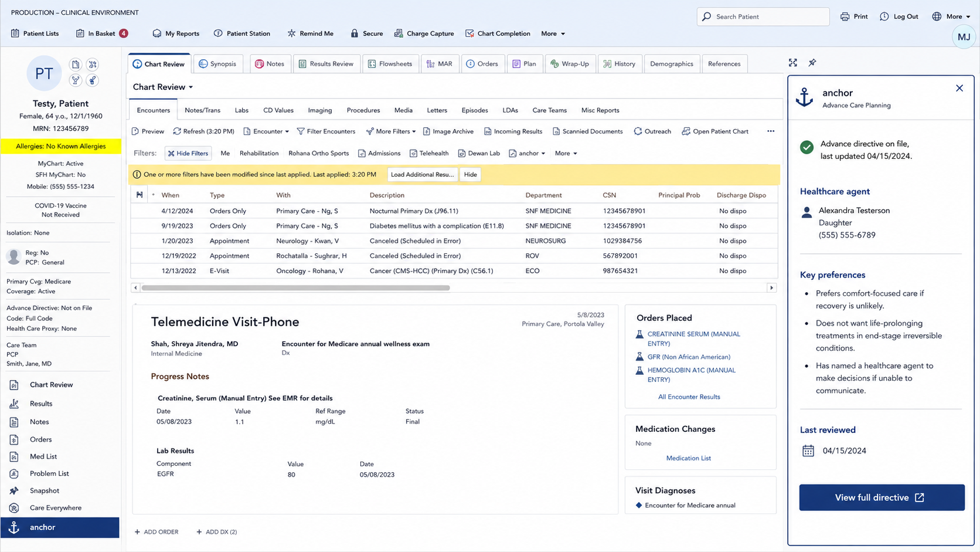Open the In Basket inbox
980x552 pixels.
(102, 33)
